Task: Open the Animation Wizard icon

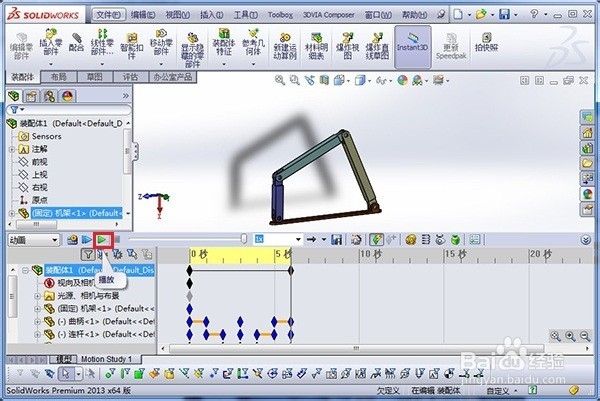Action: [356, 240]
